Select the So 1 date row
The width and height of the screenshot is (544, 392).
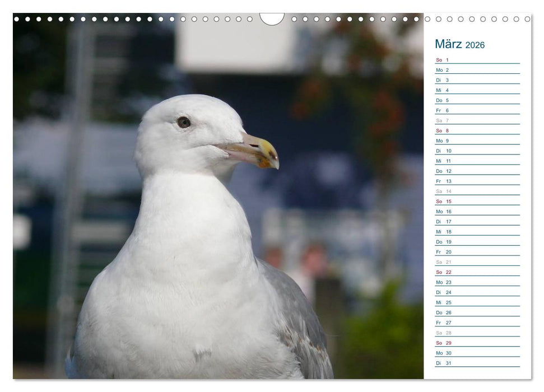[477, 60]
